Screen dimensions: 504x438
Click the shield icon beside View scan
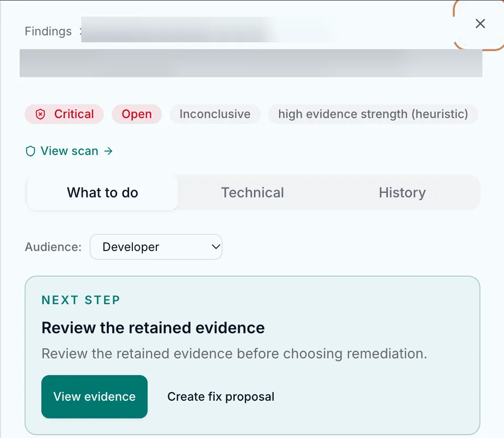pos(30,151)
